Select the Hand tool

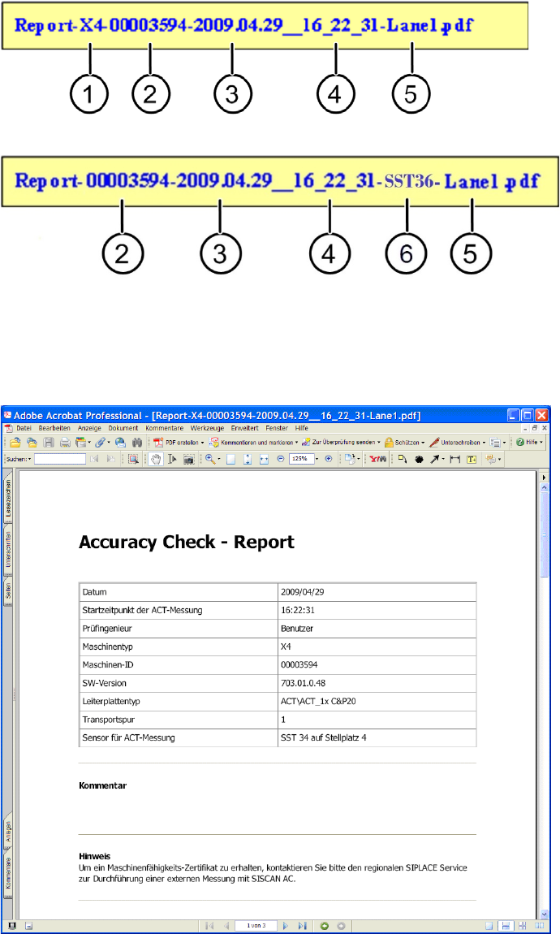click(x=156, y=459)
